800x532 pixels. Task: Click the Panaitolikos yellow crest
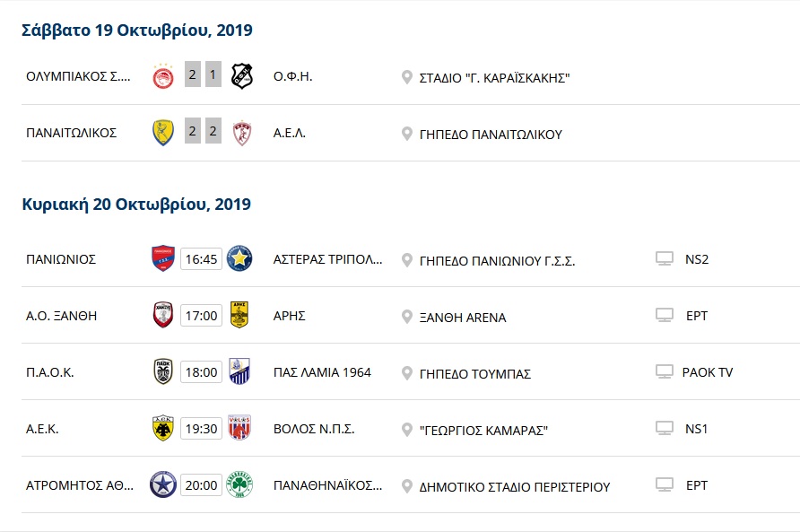tap(162, 133)
